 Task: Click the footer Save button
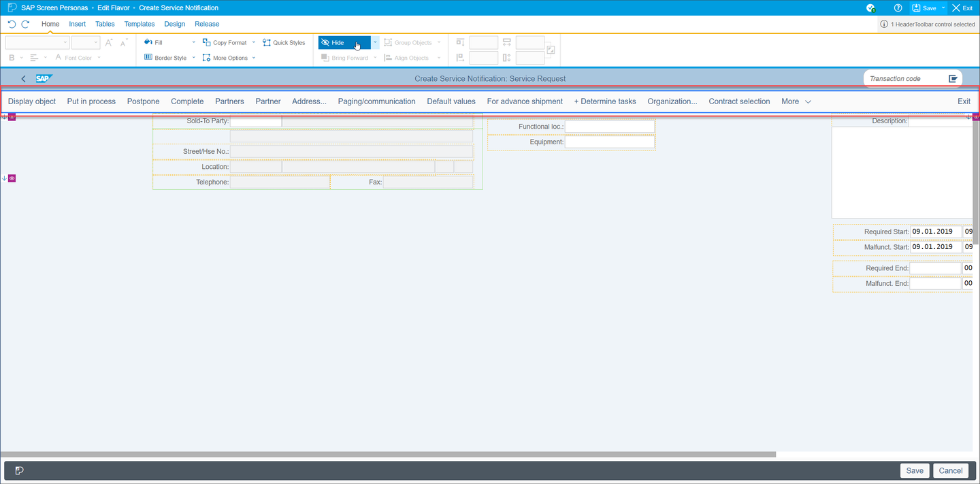click(915, 470)
